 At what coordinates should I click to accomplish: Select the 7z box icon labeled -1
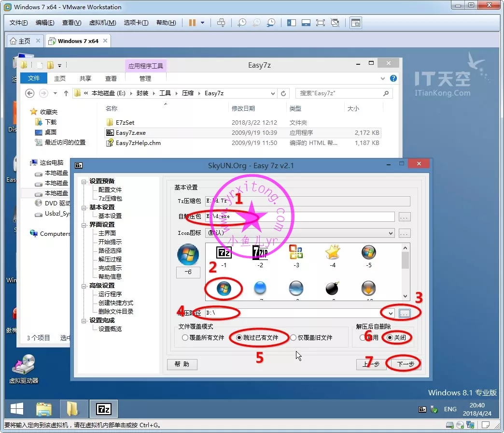[224, 253]
